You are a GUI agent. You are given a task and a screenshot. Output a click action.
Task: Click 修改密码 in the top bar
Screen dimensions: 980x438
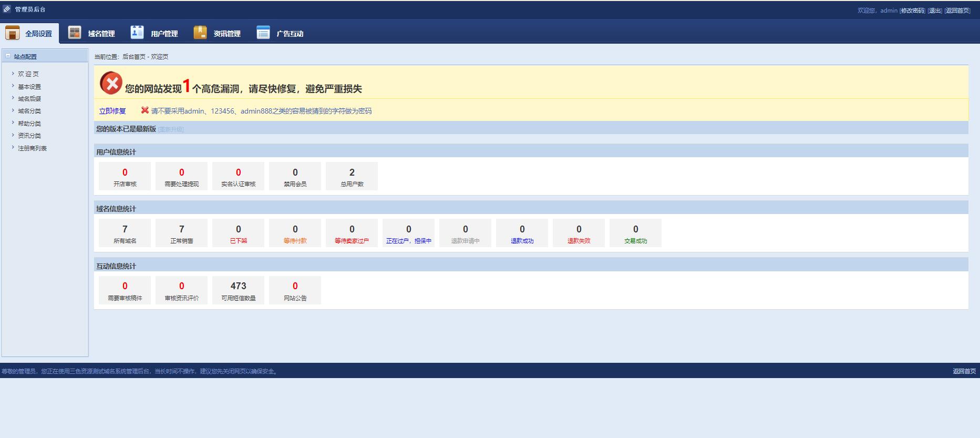[x=912, y=11]
